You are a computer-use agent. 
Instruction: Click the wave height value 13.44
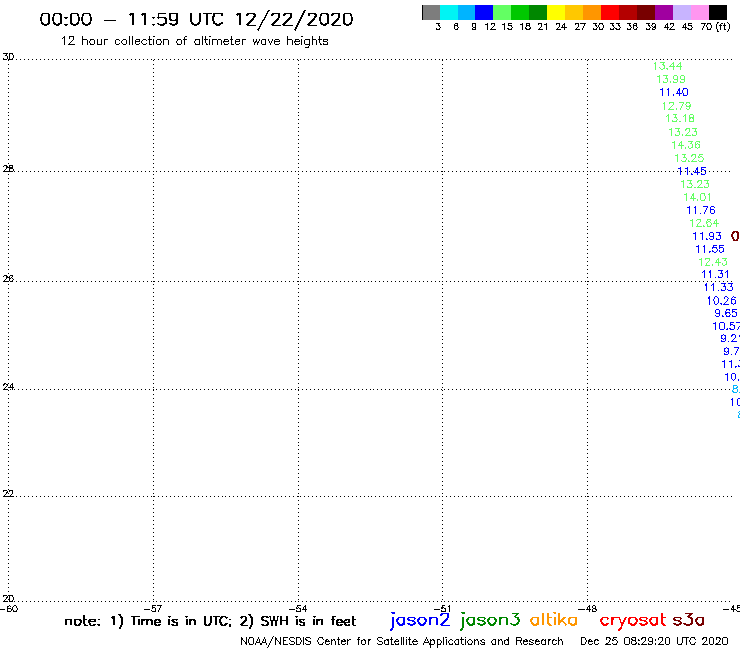(x=667, y=66)
